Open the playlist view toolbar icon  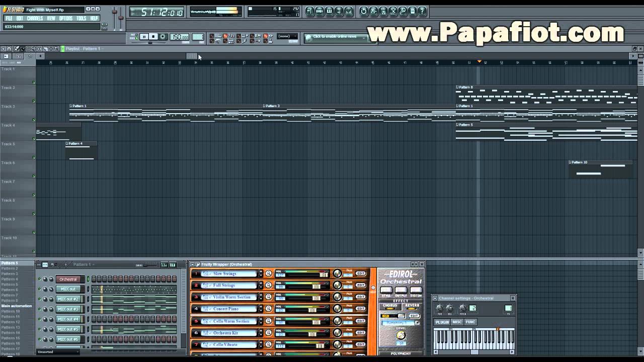[x=310, y=11]
